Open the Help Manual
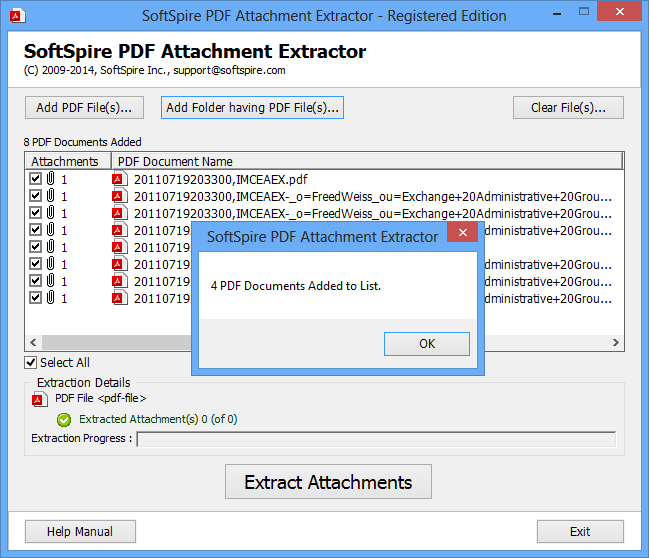Viewport: 649px width, 558px height. point(80,532)
